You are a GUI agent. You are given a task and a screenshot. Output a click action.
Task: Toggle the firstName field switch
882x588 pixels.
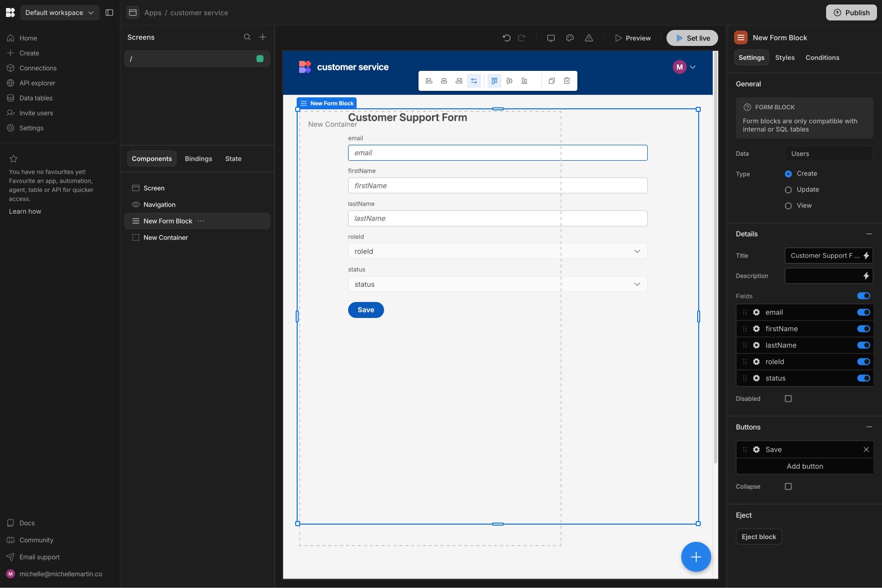864,329
